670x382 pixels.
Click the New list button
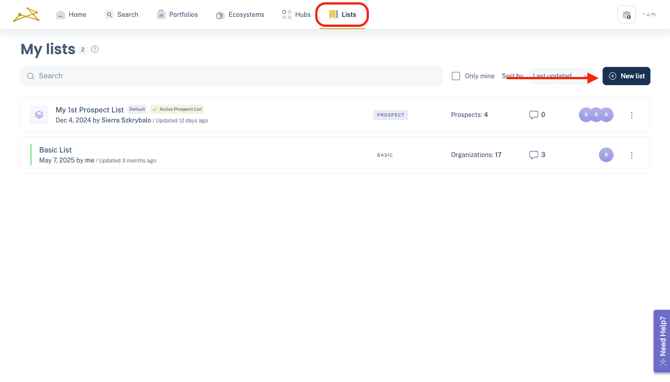[626, 76]
